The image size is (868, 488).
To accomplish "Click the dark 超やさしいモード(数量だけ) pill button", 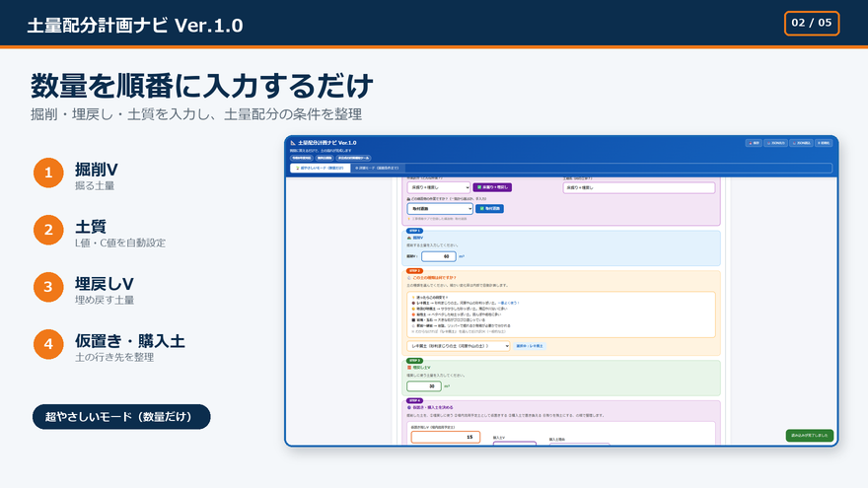I will (x=121, y=417).
